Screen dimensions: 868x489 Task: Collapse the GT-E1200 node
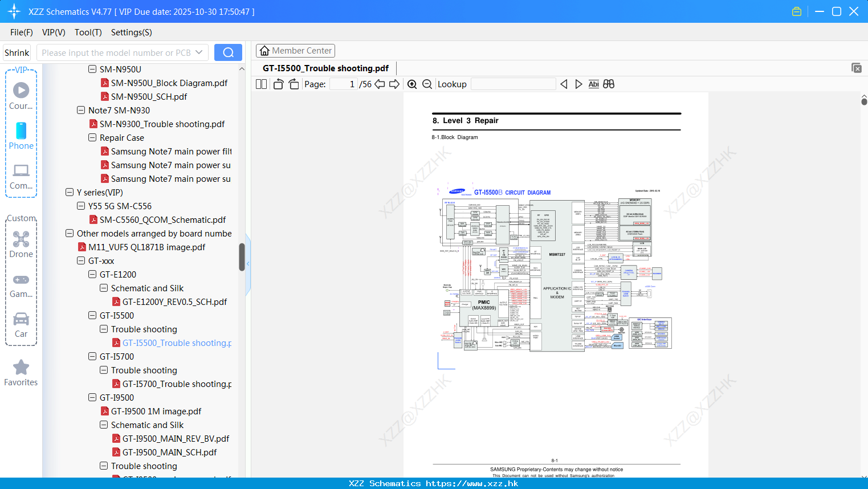pyautogui.click(x=92, y=274)
